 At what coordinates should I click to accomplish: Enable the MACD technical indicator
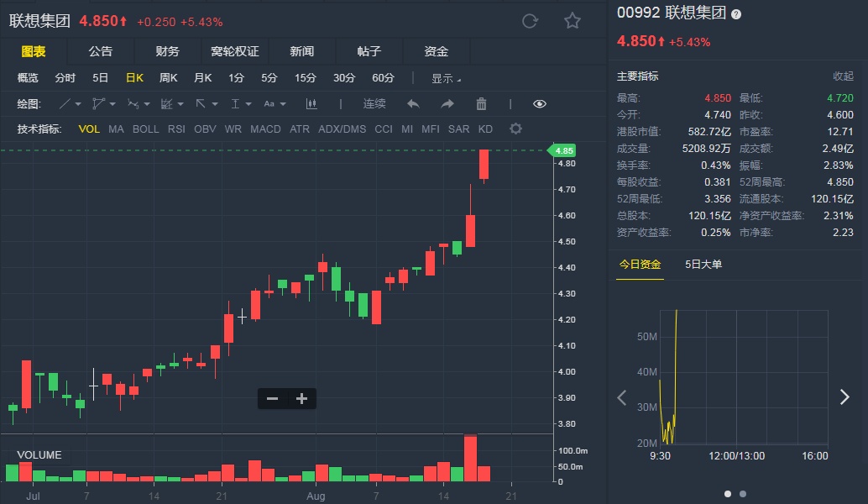pos(265,129)
